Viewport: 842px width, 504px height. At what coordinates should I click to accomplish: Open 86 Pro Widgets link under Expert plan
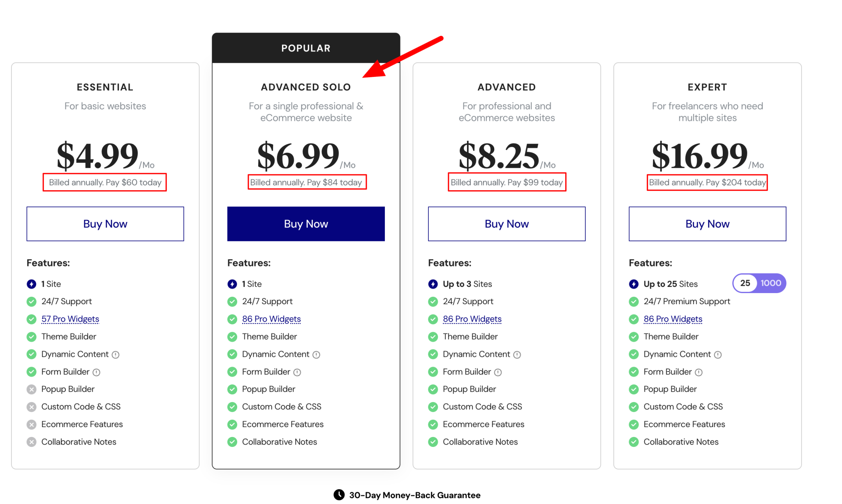(673, 319)
